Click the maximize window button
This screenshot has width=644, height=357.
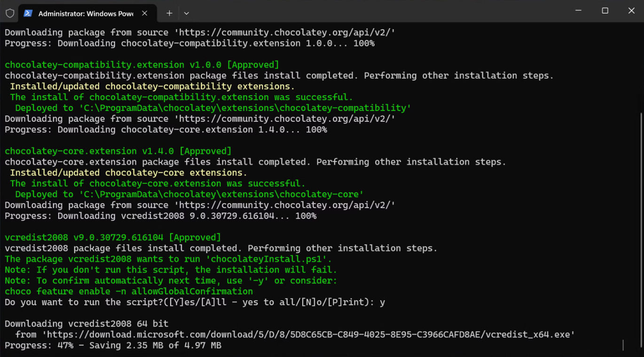605,10
